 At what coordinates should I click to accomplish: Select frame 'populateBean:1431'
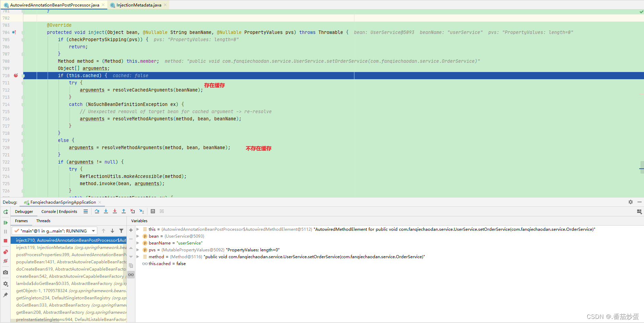pos(69,262)
